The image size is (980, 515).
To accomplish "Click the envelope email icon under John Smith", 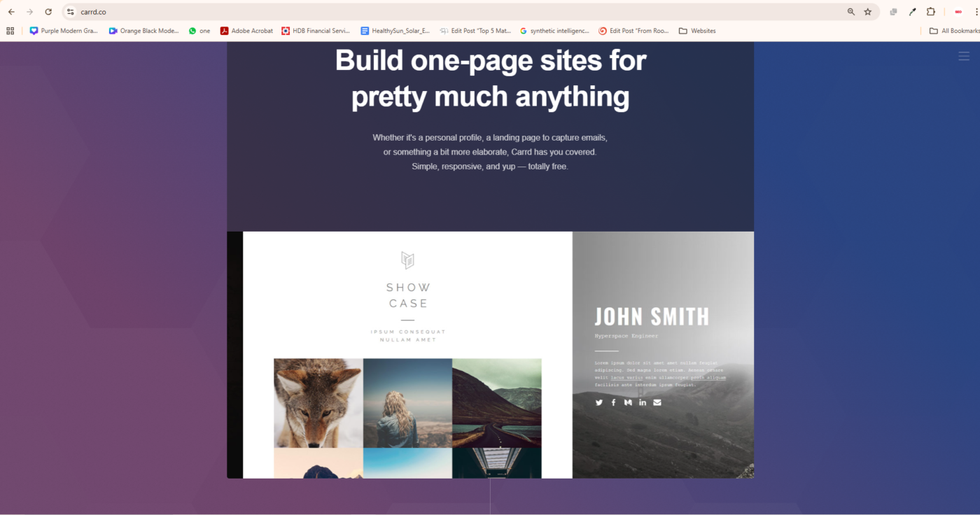I will tap(657, 402).
